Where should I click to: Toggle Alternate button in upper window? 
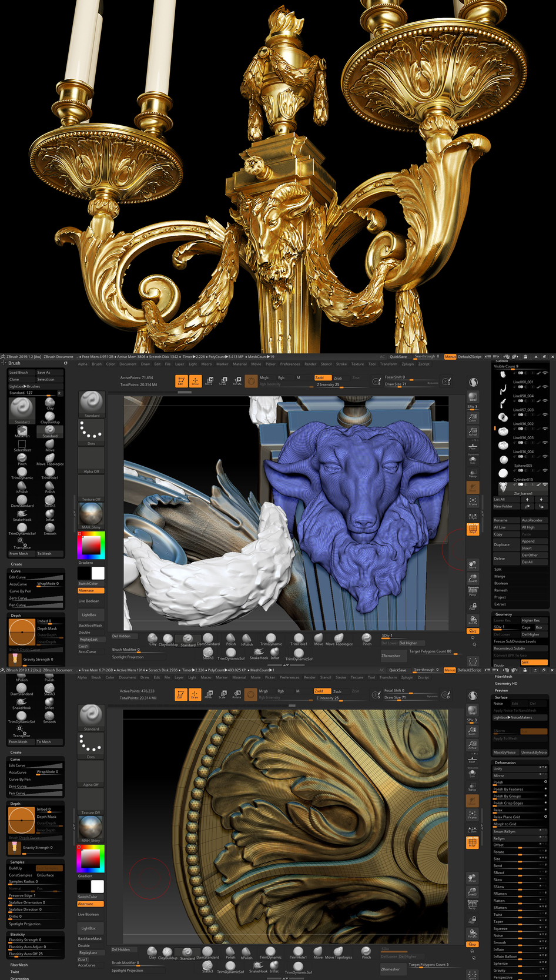coord(91,590)
